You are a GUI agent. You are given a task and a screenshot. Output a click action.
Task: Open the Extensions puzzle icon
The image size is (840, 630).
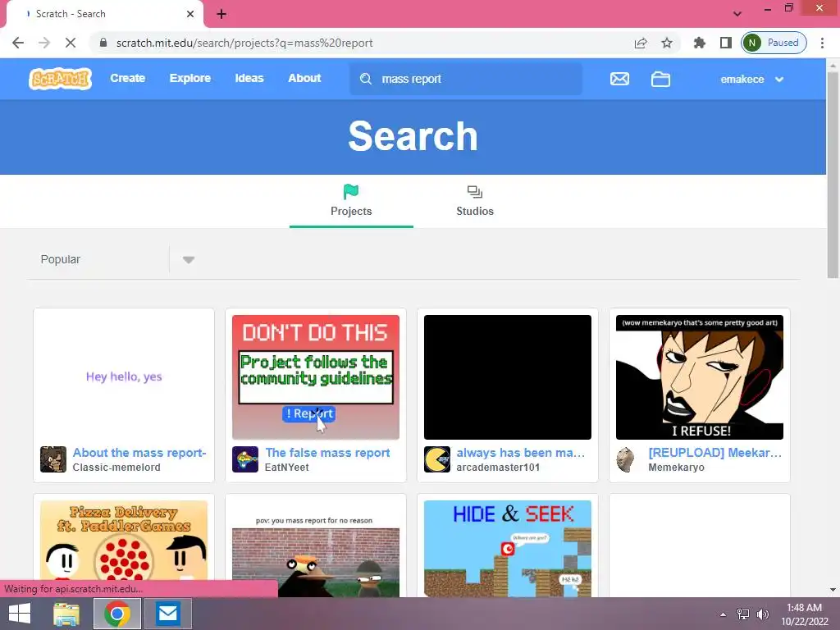coord(699,43)
